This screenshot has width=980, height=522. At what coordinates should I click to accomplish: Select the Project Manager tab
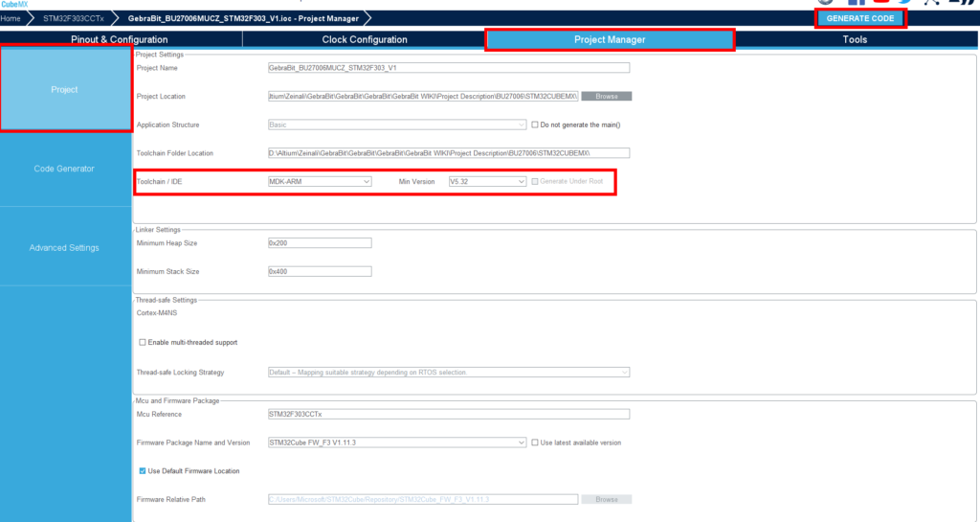pos(610,39)
